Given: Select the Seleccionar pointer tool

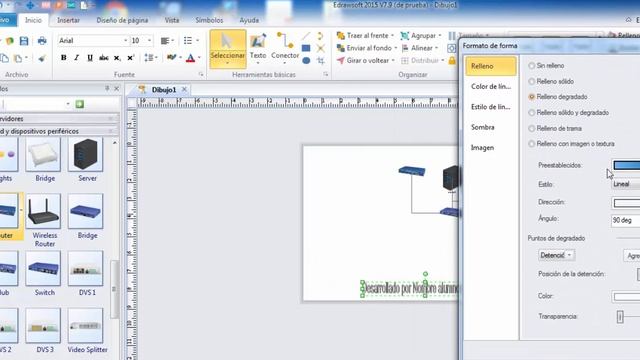Looking at the screenshot, I should click(228, 49).
